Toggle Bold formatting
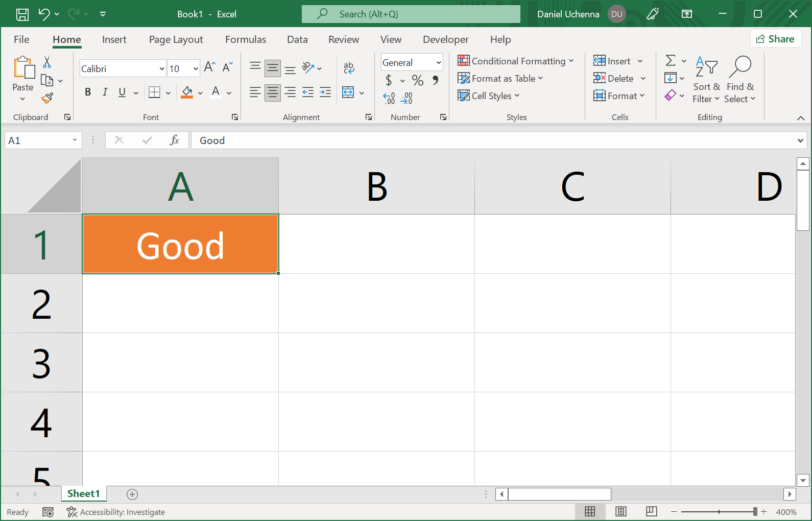Viewport: 812px width, 521px height. [88, 92]
